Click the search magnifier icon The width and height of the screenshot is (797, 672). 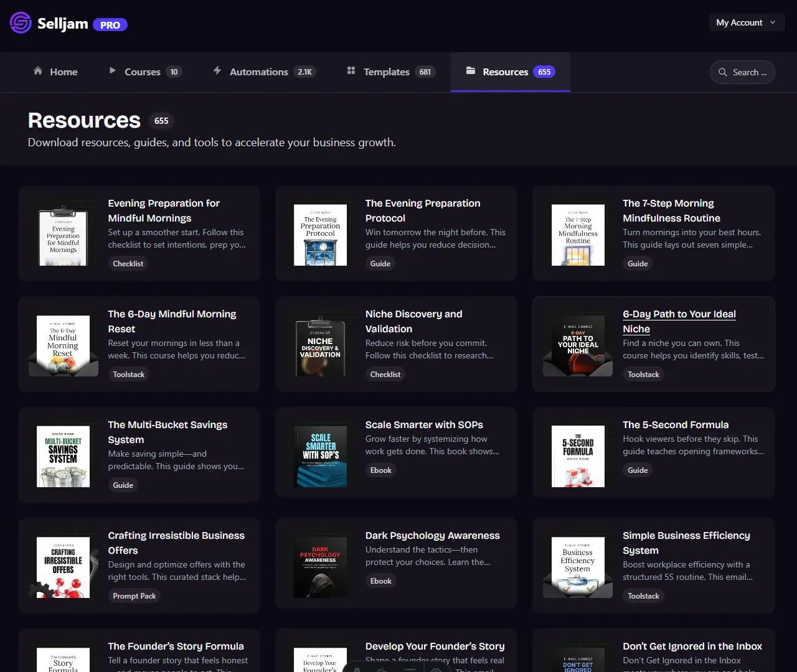tap(723, 72)
